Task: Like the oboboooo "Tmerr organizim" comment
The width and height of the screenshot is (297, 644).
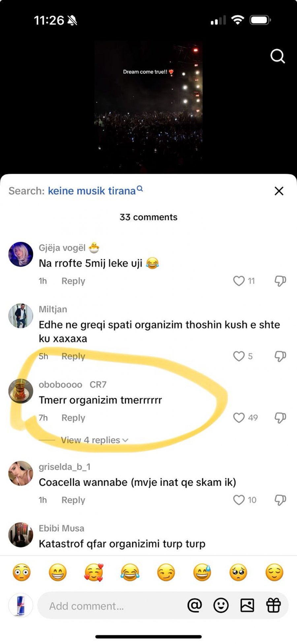Action: coord(239,418)
